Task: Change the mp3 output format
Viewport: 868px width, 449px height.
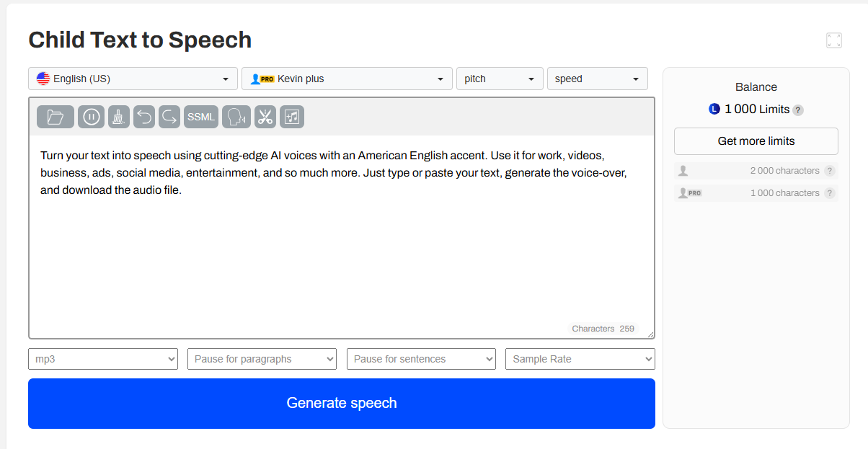Action: [x=102, y=358]
